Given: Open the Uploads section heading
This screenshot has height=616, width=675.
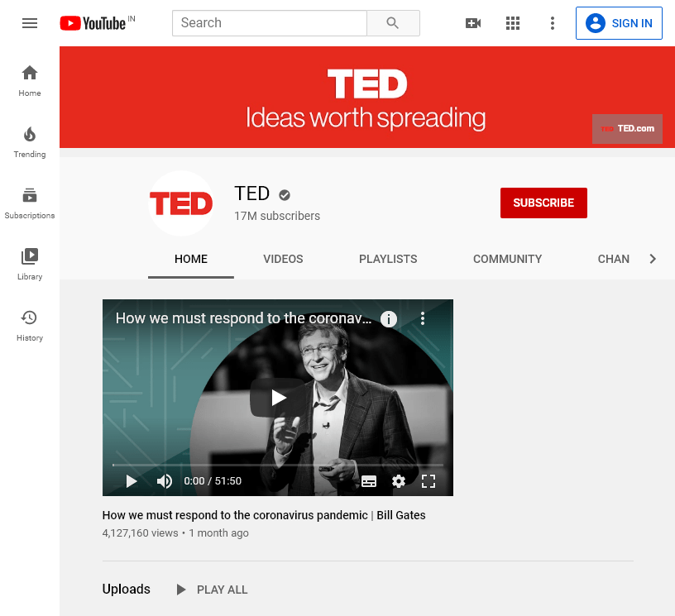Looking at the screenshot, I should [126, 589].
